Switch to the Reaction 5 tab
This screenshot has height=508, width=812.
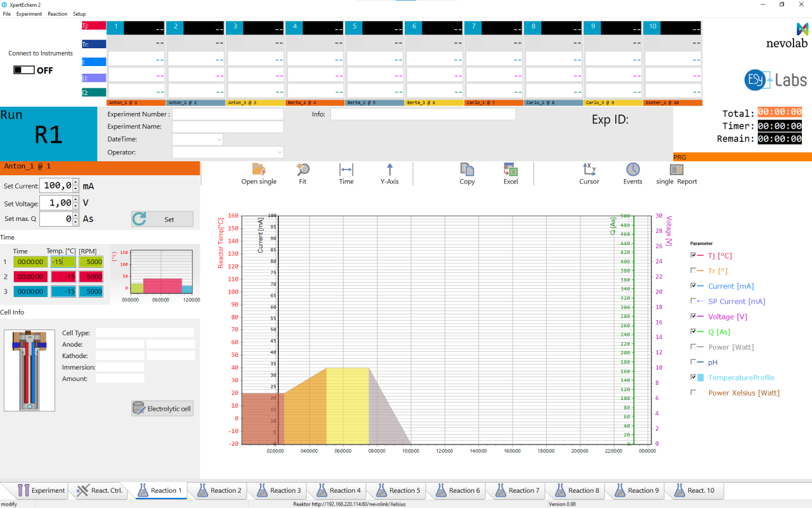pyautogui.click(x=397, y=490)
